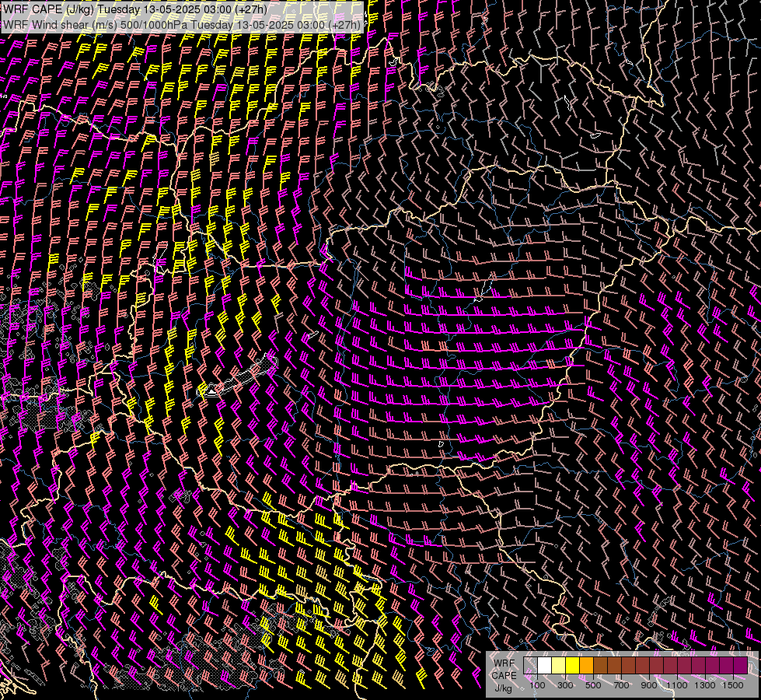This screenshot has width=761, height=700.
Task: Select the transparent first legend swatch
Action: [530, 665]
